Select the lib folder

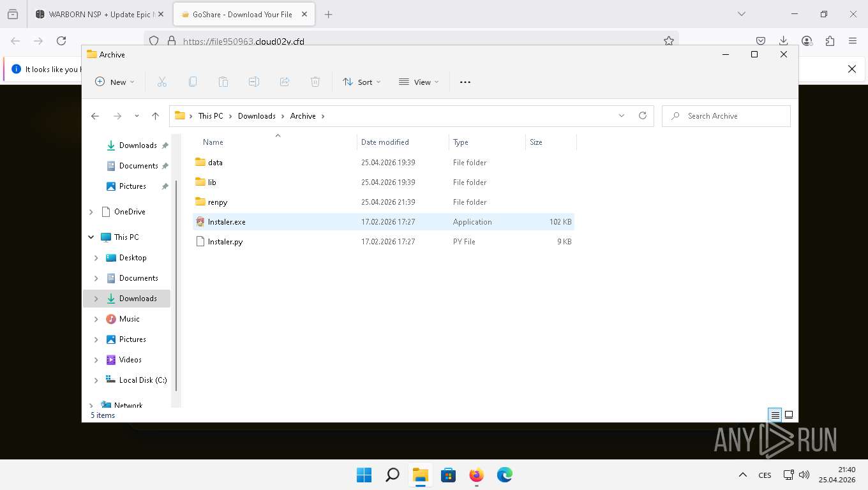[384, 182]
